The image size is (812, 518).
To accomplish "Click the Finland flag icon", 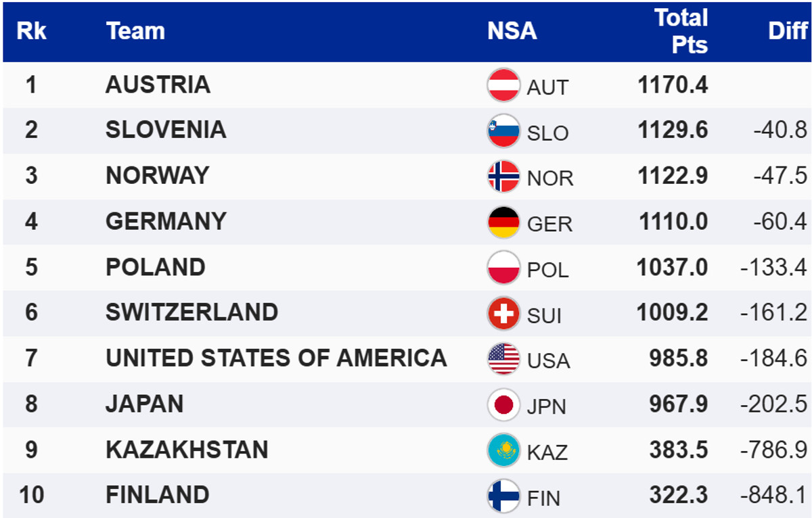I will click(503, 496).
